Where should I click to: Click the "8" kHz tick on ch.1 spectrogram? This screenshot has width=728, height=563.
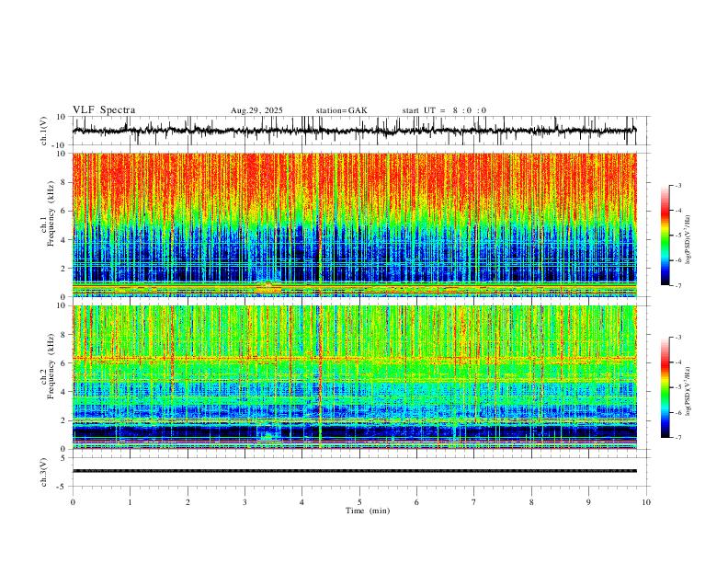coord(64,182)
